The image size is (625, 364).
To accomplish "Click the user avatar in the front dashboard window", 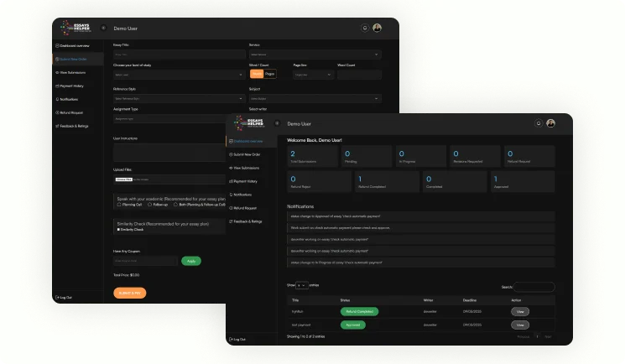I will pyautogui.click(x=551, y=123).
